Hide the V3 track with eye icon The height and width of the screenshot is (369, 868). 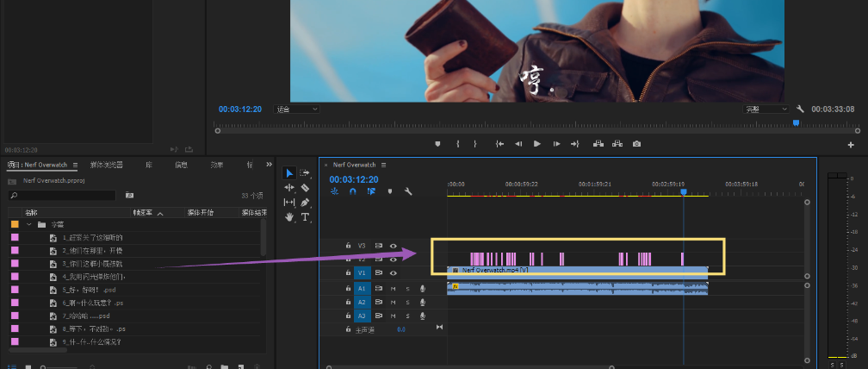tap(393, 246)
